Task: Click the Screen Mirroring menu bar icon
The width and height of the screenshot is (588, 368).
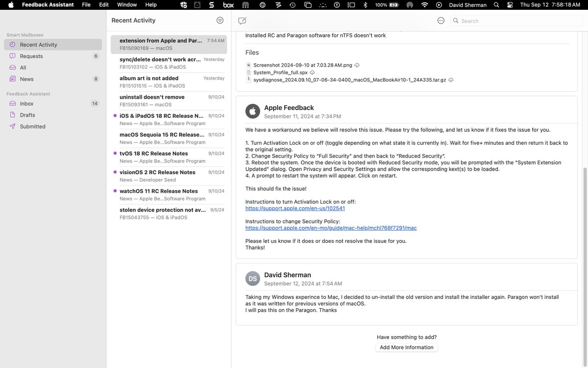Action: tap(308, 5)
